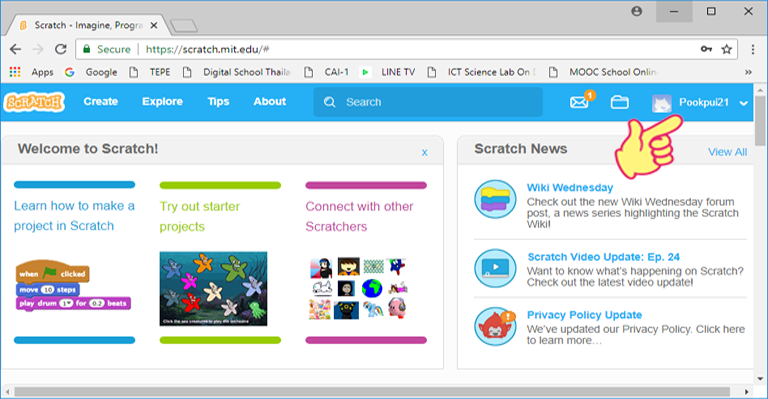Click the Pookpui21 username
The height and width of the screenshot is (399, 768).
(x=704, y=102)
